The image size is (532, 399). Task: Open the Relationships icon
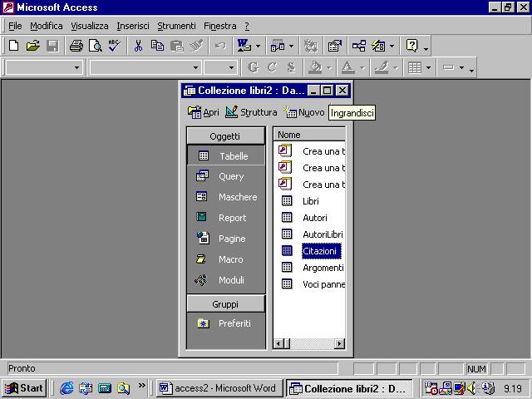click(359, 46)
